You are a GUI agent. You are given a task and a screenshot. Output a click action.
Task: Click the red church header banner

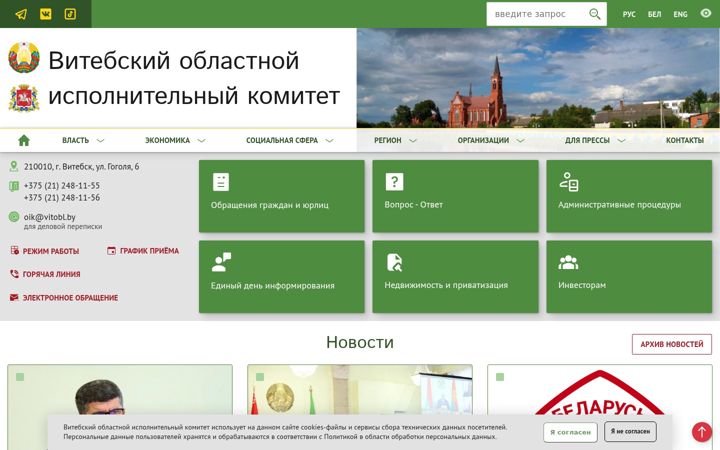pos(538,78)
